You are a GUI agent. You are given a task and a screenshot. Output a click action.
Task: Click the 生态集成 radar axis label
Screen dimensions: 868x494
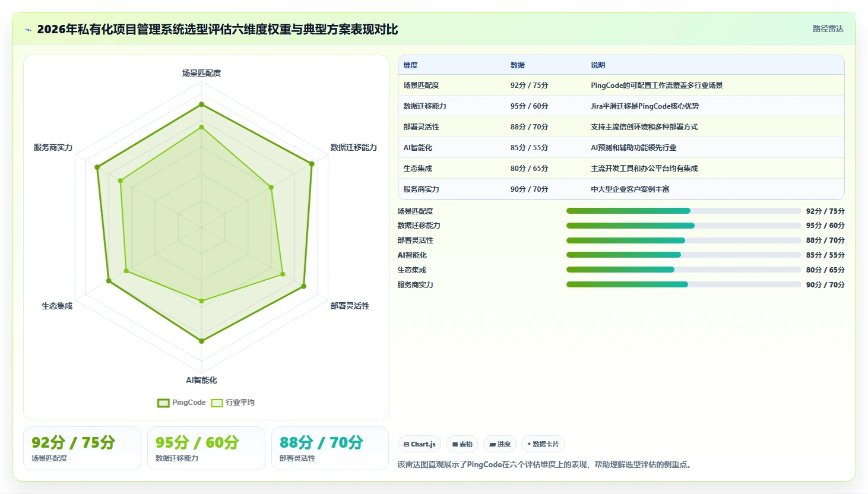point(57,306)
